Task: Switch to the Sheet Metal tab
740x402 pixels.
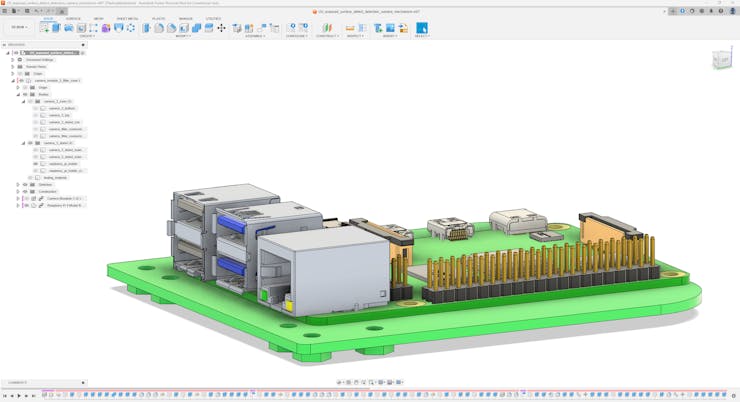Action: coord(127,18)
